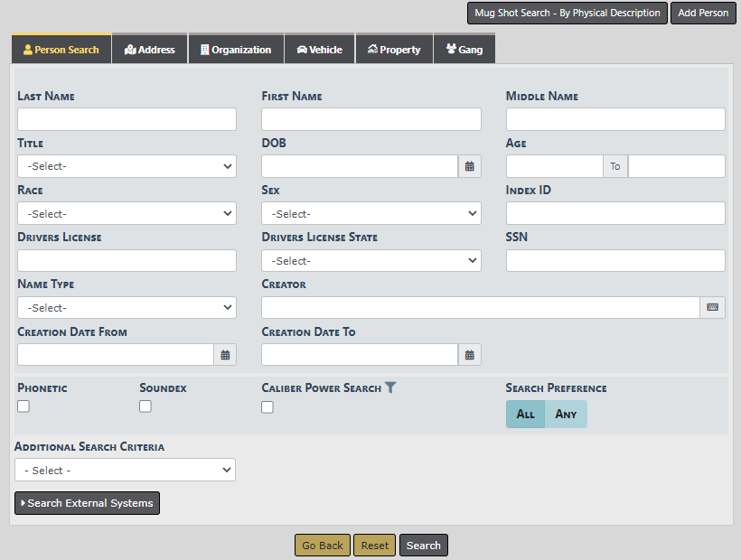Tick the Soundex checkbox
The image size is (741, 560).
145,406
